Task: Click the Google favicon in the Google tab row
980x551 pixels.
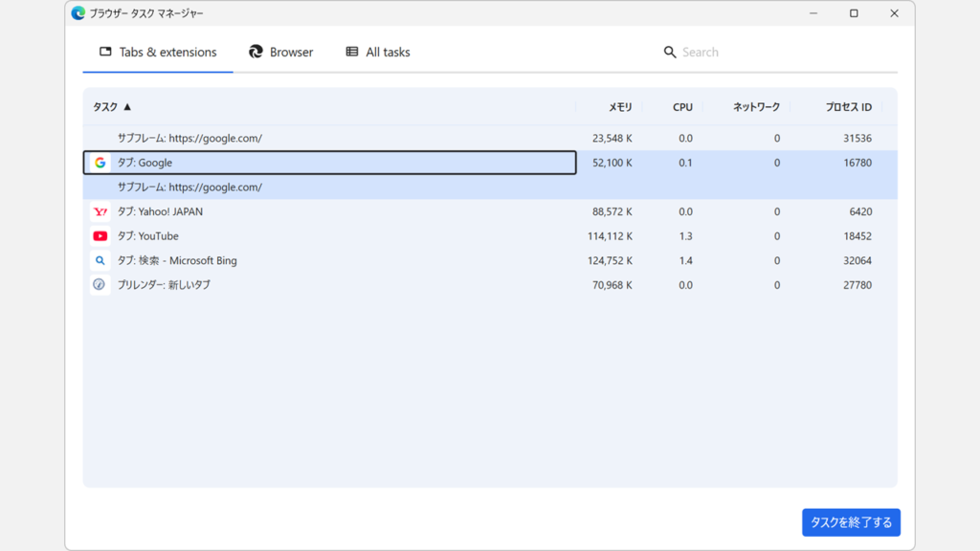Action: [x=100, y=163]
